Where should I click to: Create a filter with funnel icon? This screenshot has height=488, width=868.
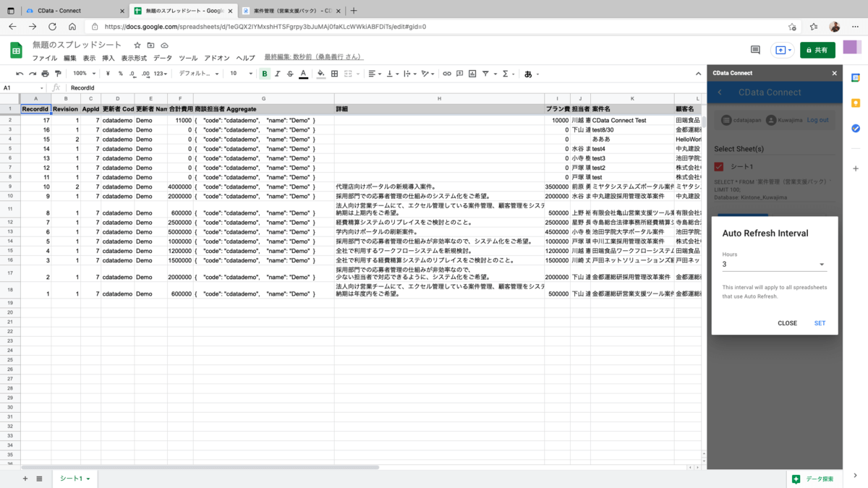click(x=485, y=74)
